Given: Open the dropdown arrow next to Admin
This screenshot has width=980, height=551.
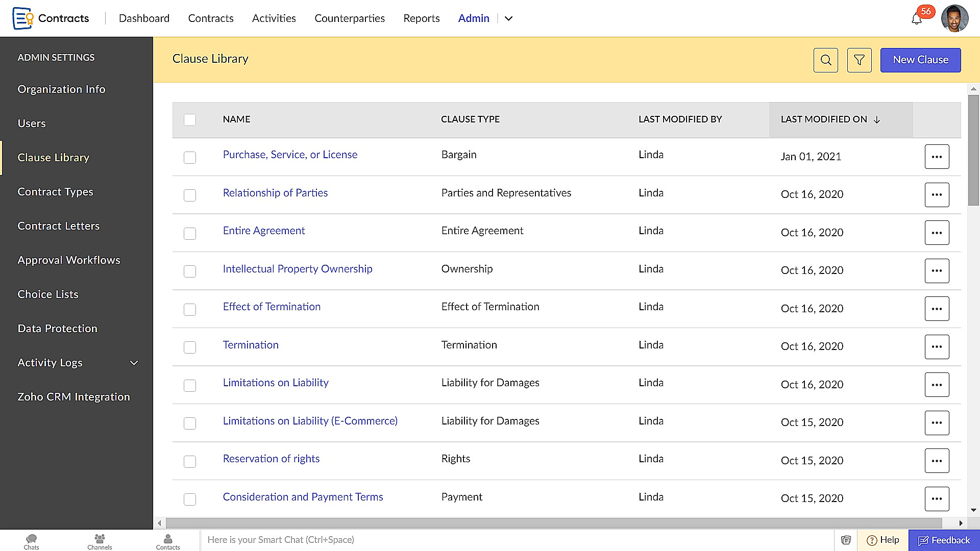Looking at the screenshot, I should (x=508, y=18).
